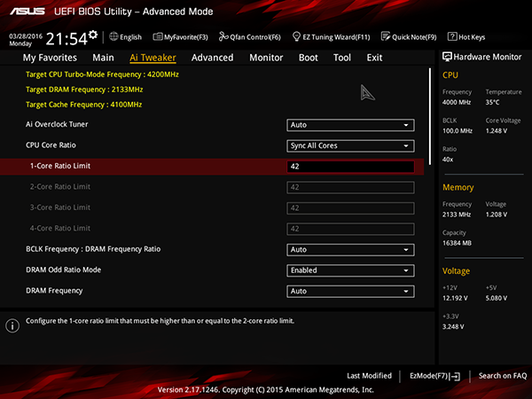Click the 4-Core Ratio Limit field
The width and height of the screenshot is (532, 399).
[350, 229]
